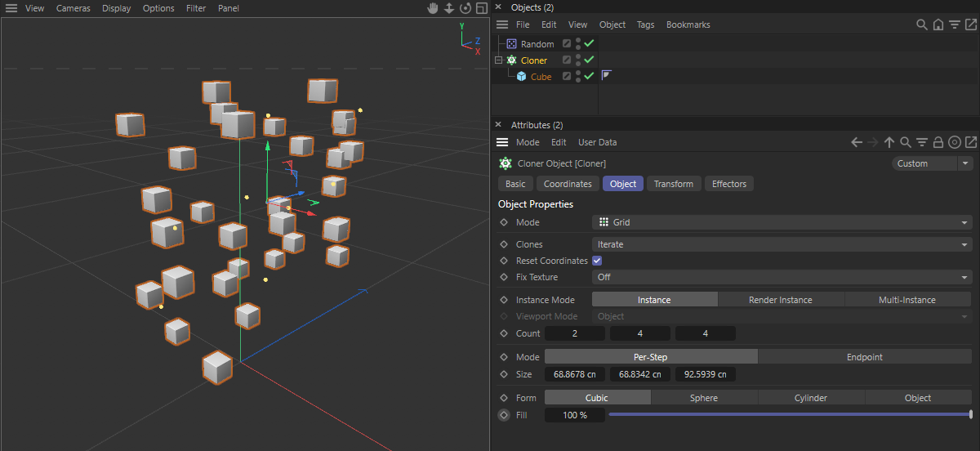Screen dimensions: 980x451
Task: Click the up arrow in Attributes toolbar
Action: [x=889, y=142]
